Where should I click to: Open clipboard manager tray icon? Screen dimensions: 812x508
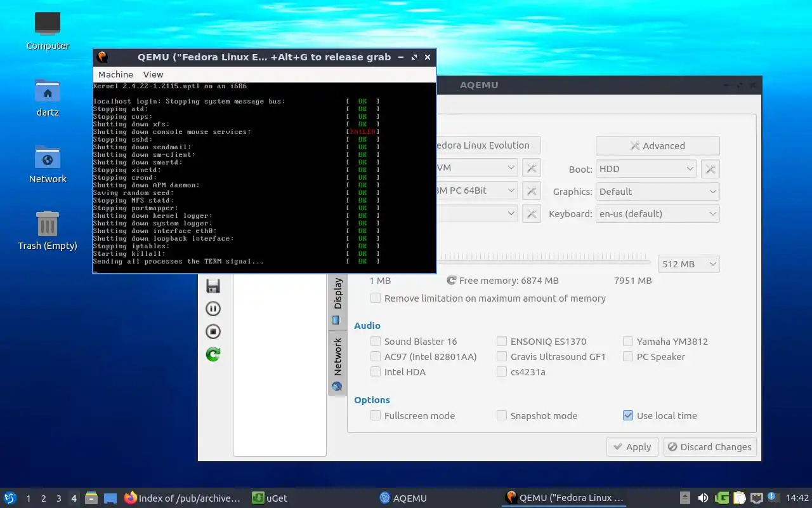[739, 498]
